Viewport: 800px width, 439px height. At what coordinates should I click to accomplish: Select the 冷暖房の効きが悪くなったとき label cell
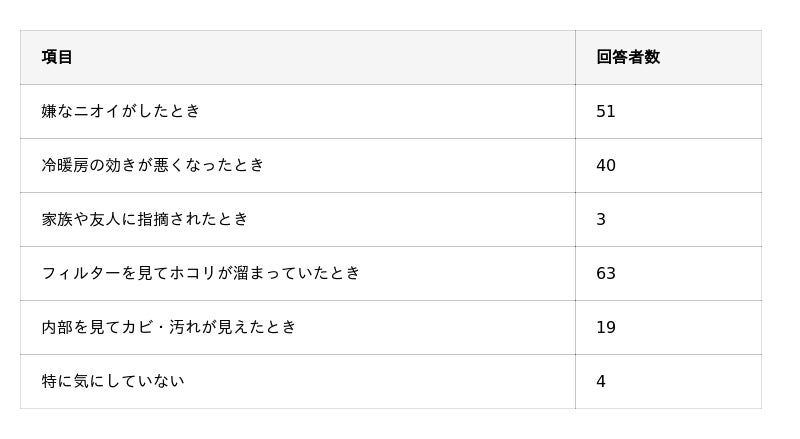(x=153, y=165)
